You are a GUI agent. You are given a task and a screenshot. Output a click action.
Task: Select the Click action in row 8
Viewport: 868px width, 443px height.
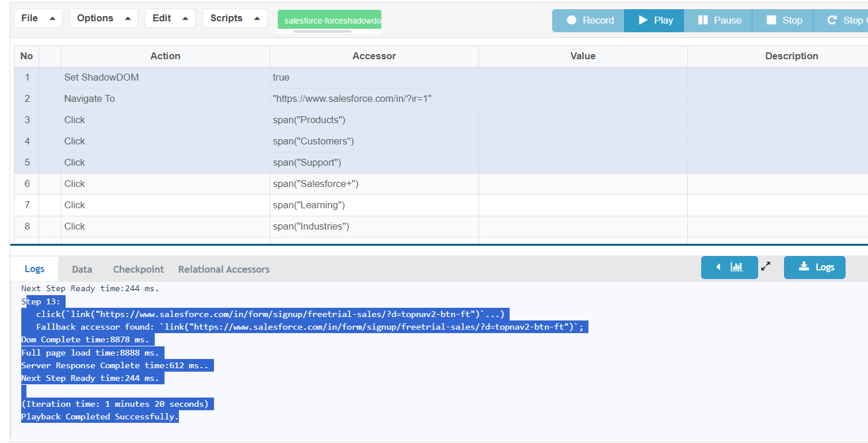(166, 227)
